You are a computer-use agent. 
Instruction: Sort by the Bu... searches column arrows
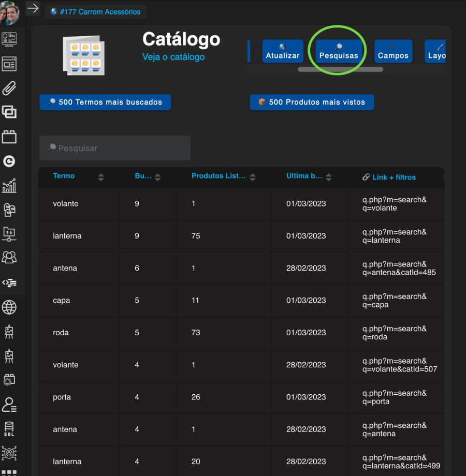(x=157, y=177)
